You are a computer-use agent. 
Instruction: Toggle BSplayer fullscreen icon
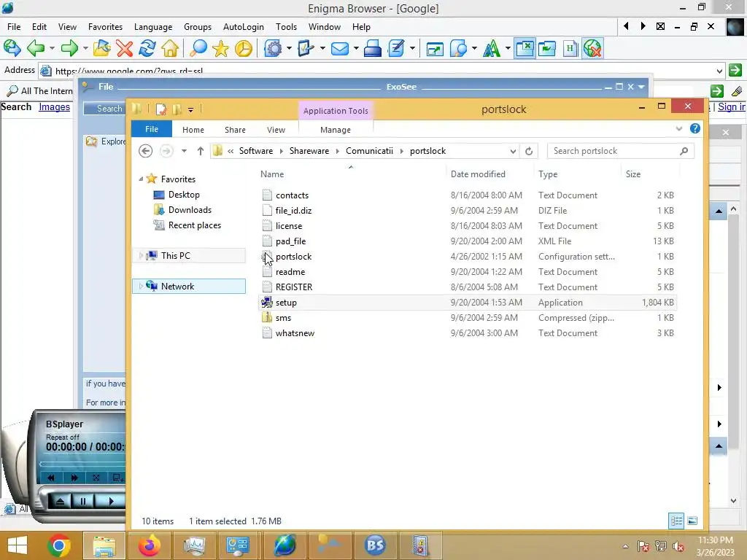[96, 477]
